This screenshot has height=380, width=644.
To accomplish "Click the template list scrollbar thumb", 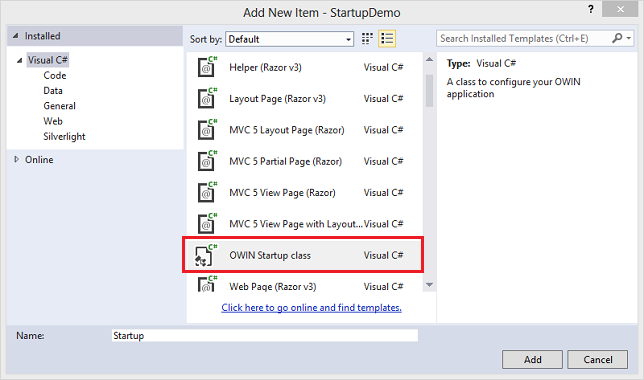I will click(430, 90).
